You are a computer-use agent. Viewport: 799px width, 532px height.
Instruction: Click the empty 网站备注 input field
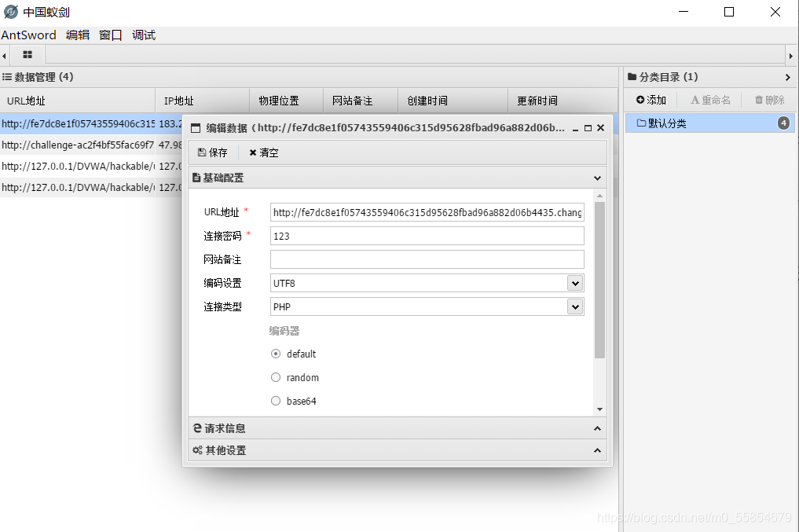427,259
